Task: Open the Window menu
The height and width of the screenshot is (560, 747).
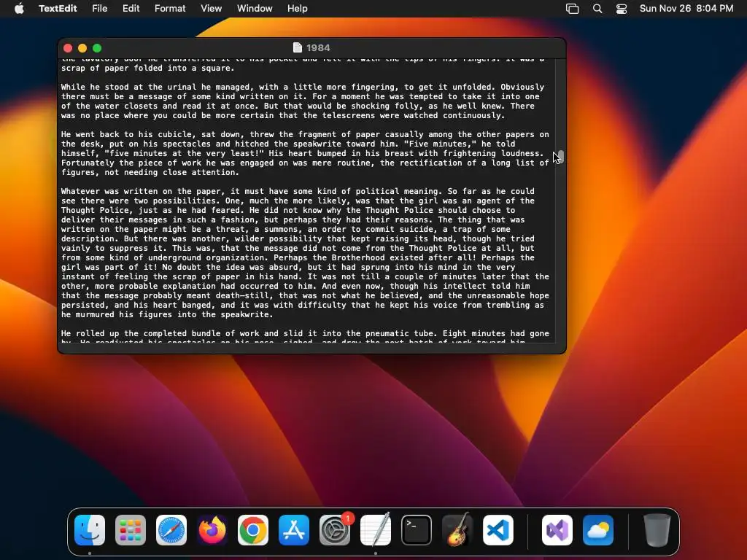Action: (x=255, y=8)
